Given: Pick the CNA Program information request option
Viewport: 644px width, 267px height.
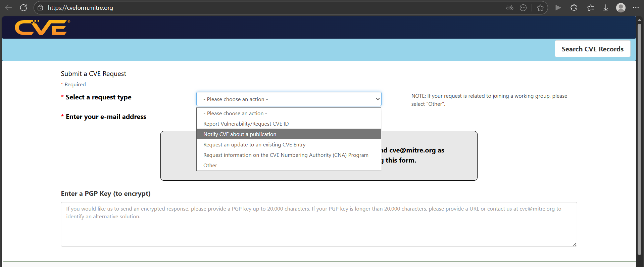Looking at the screenshot, I should 286,155.
